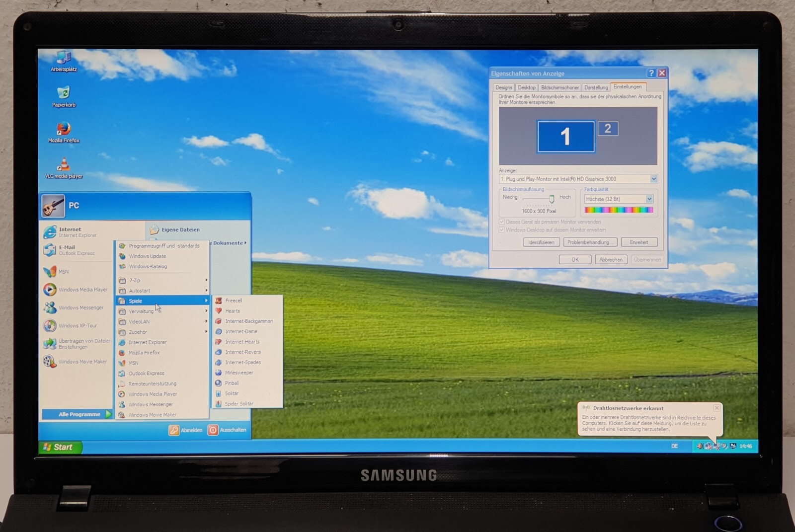
Task: Expand the Autostart program folder
Action: point(162,291)
